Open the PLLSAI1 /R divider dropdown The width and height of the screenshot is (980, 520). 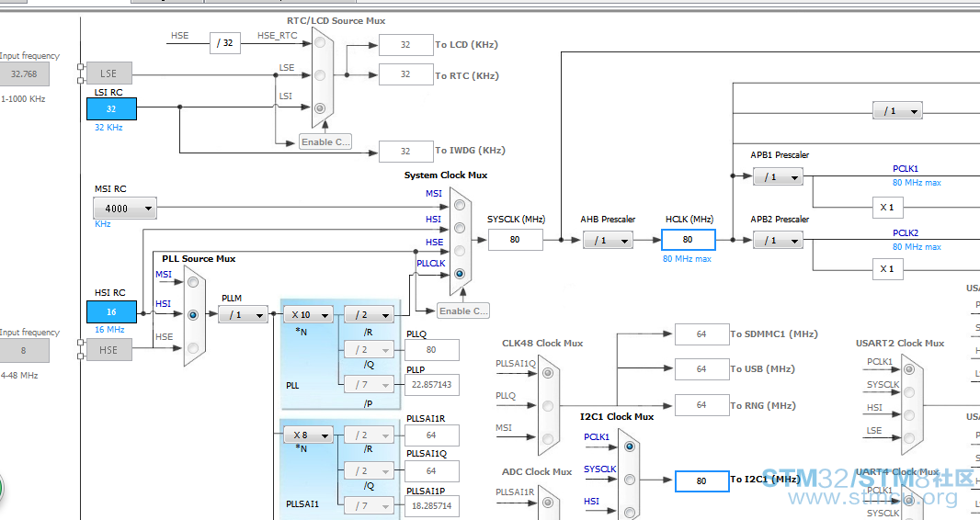[x=369, y=435]
